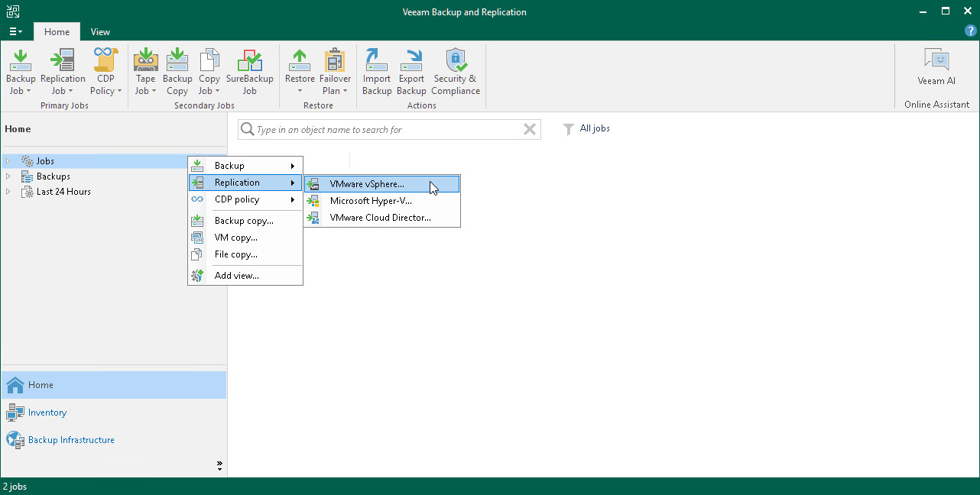Open the main hamburger menu dropdown
This screenshot has width=980, height=495.
[15, 32]
